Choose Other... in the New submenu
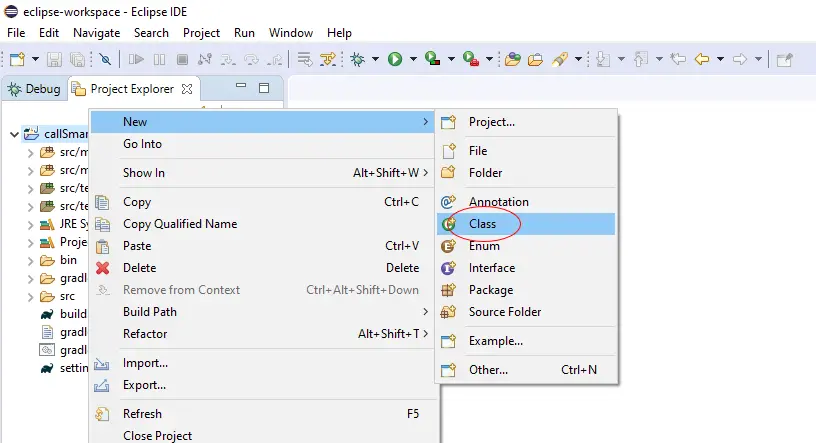 pos(526,370)
